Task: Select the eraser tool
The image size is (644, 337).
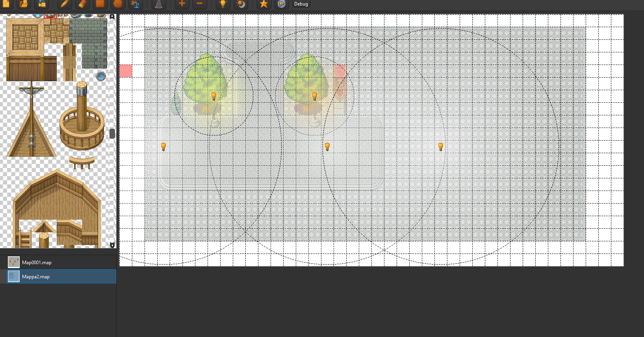Action: (x=82, y=4)
